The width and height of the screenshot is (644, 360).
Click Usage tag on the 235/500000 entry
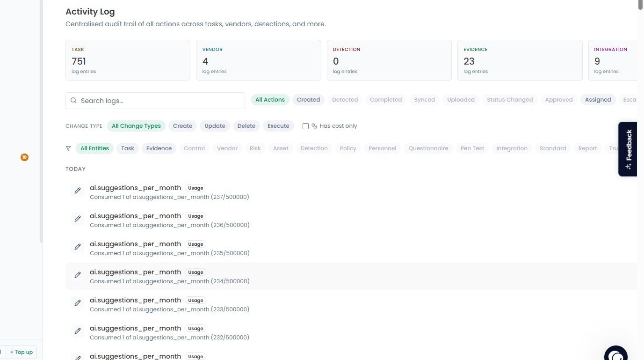coord(195,244)
